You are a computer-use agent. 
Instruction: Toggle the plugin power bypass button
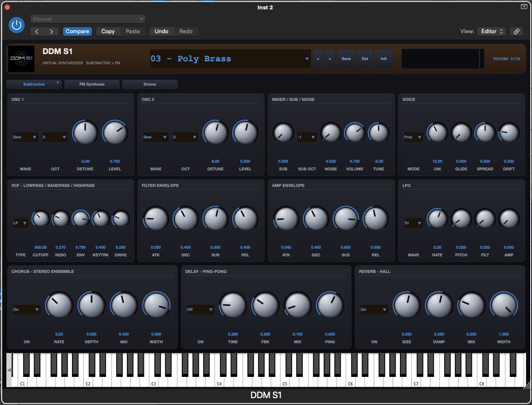pos(17,25)
